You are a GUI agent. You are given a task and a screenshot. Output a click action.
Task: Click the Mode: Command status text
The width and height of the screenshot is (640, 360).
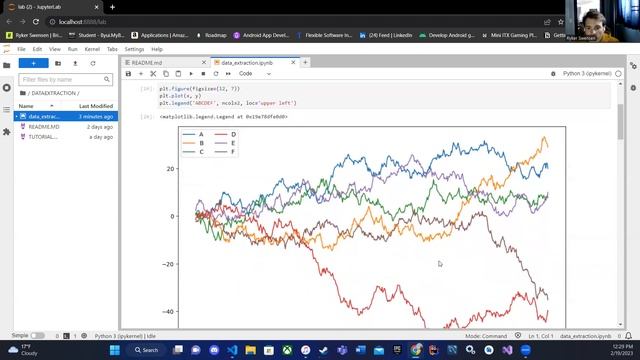coord(486,336)
